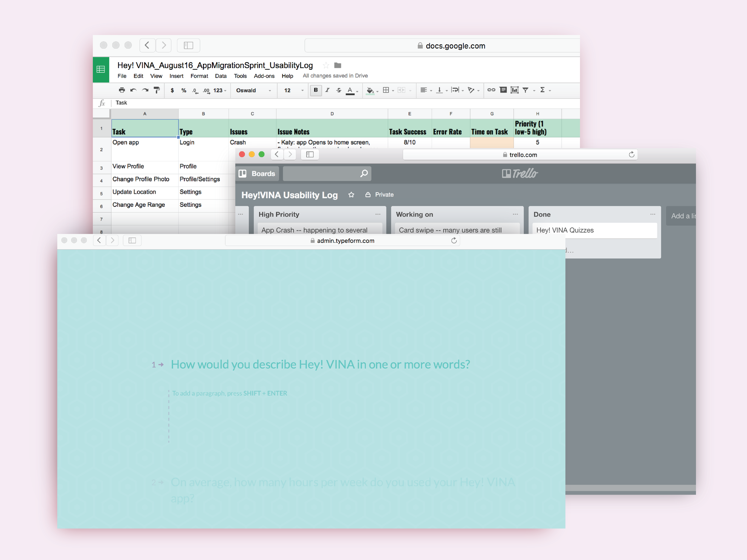Reload the admin.typeform.com page

point(454,241)
